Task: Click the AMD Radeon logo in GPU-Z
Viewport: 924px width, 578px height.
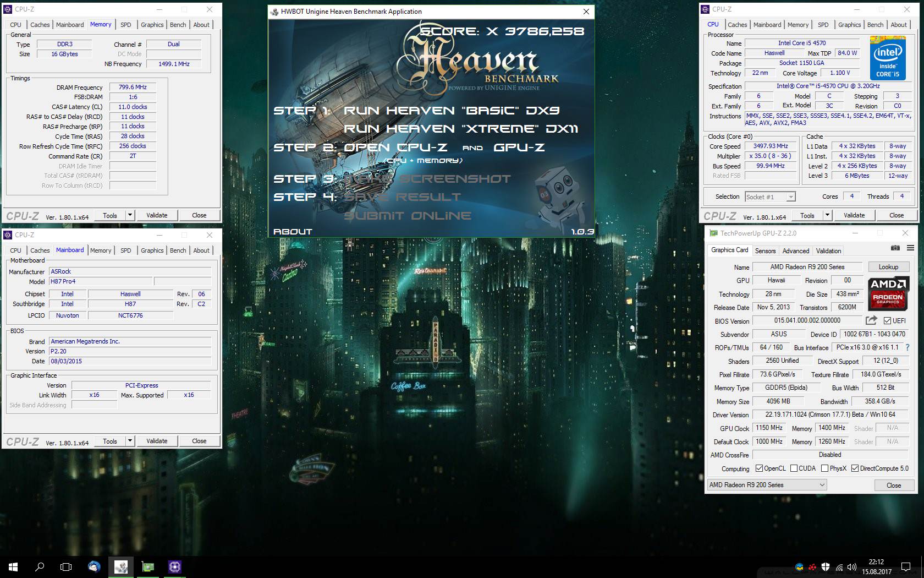Action: pos(888,293)
